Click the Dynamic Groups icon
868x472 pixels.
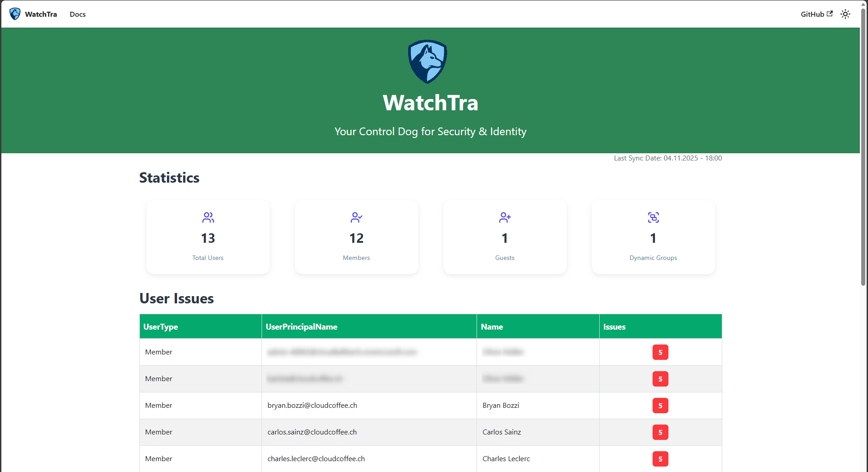653,217
